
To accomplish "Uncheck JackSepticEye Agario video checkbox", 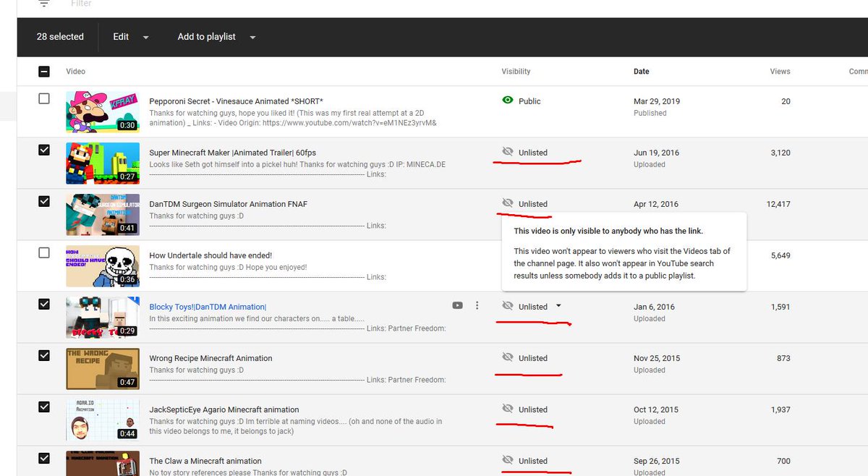I will (44, 407).
